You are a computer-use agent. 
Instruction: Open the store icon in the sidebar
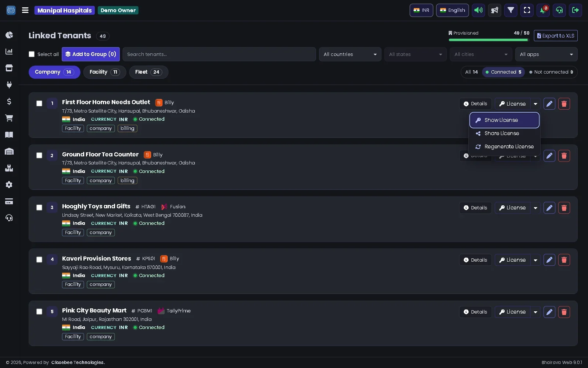click(x=9, y=68)
